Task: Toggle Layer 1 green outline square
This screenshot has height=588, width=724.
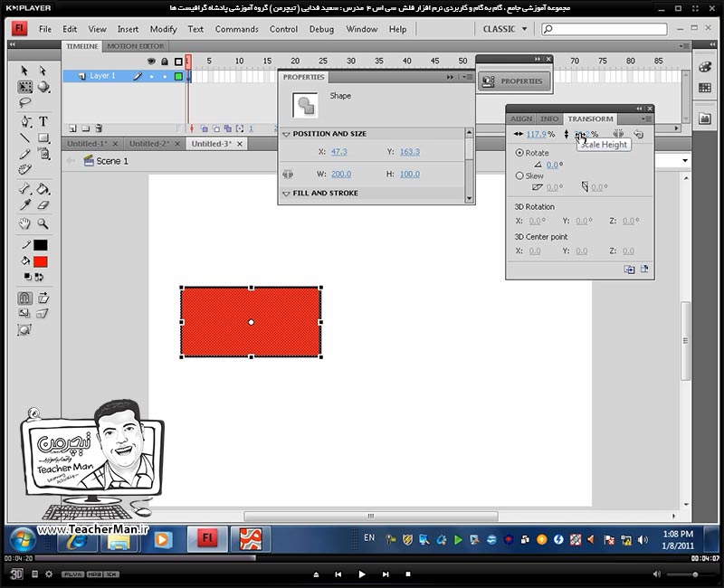Action: (x=178, y=76)
